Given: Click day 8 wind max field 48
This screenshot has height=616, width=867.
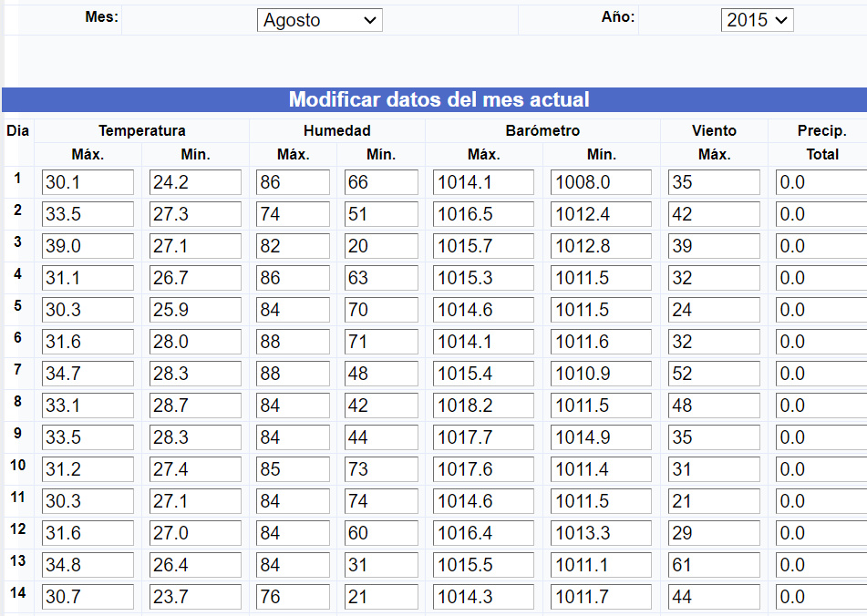Looking at the screenshot, I should 714,406.
